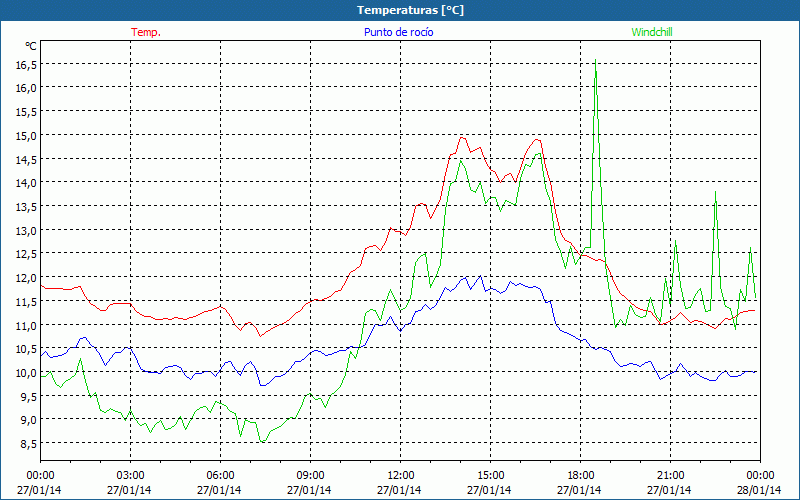Click the 12,0 y-axis value
Image resolution: width=800 pixels, height=500 pixels.
click(x=27, y=278)
